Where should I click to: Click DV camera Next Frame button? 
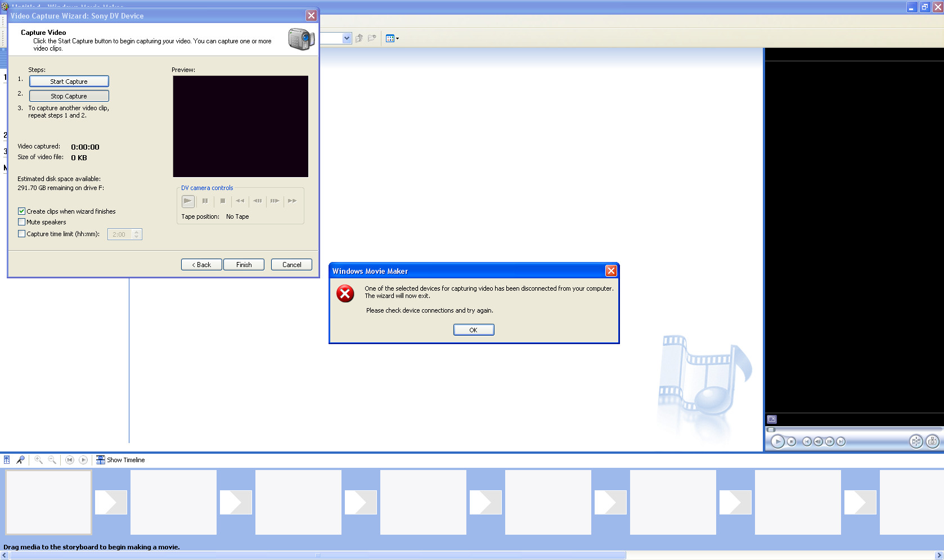click(x=275, y=201)
